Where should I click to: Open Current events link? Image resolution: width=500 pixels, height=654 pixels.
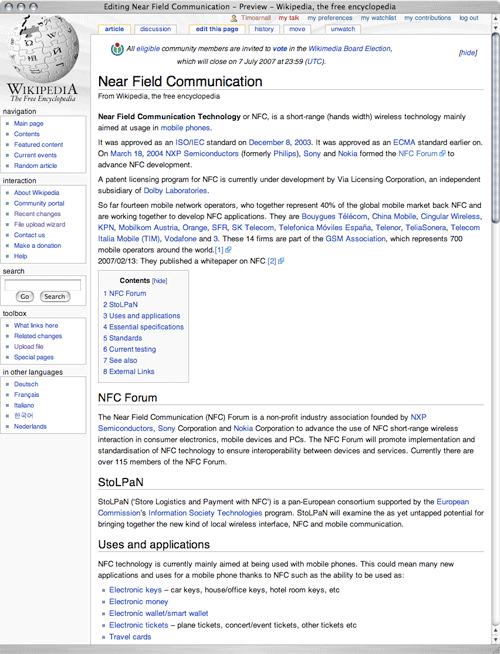click(x=35, y=155)
